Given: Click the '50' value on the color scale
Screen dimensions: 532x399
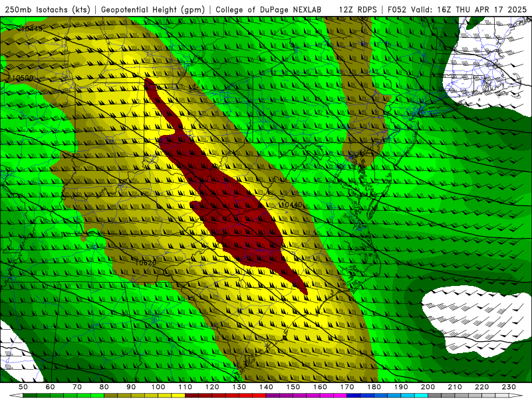Looking at the screenshot, I should click(23, 387).
